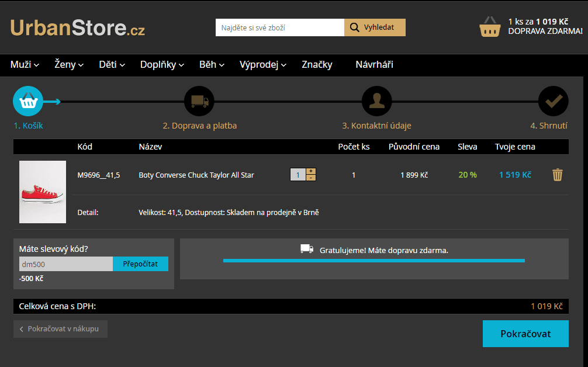Screen dimensions: 588x367
Task: Click the Název column header
Action: click(150, 147)
